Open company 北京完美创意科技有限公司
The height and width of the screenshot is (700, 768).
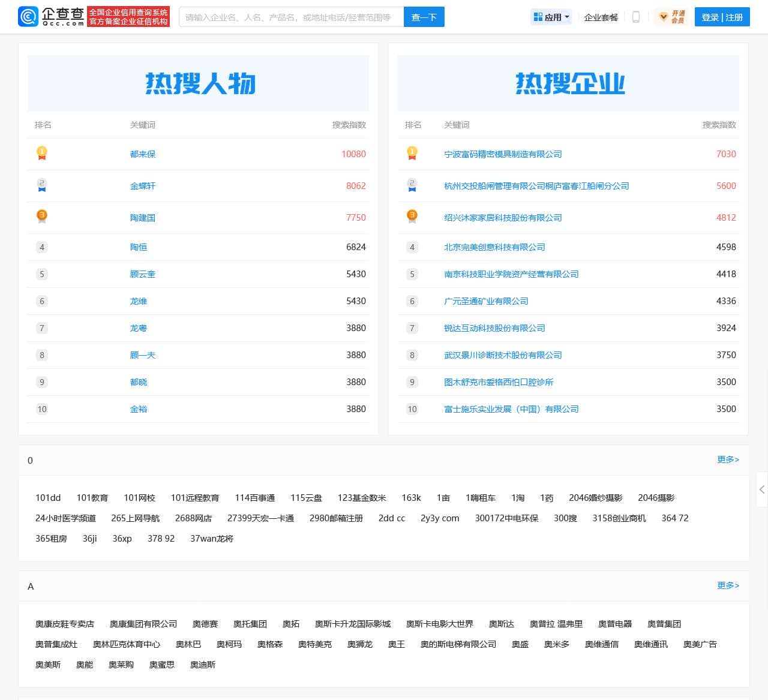pyautogui.click(x=494, y=247)
